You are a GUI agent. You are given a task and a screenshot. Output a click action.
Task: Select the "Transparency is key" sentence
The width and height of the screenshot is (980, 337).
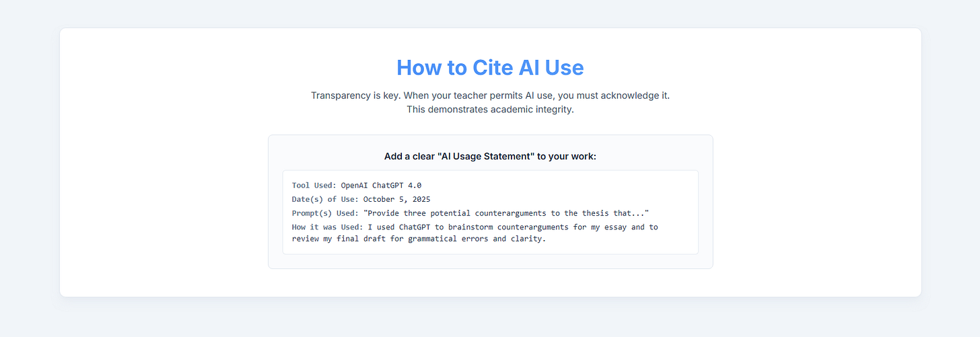[x=356, y=96]
